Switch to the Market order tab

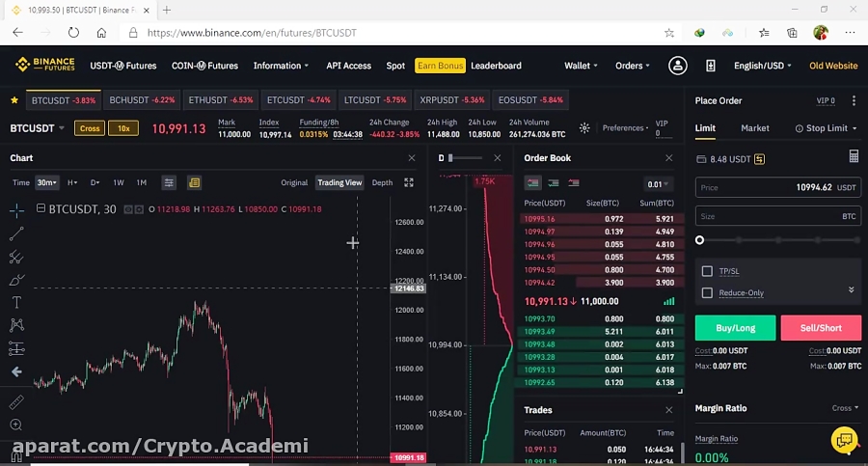click(x=755, y=128)
